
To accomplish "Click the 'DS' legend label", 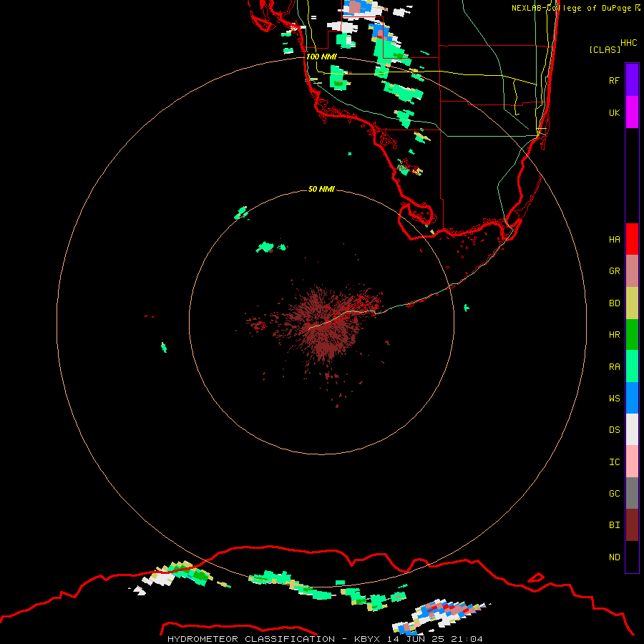I will (x=615, y=430).
